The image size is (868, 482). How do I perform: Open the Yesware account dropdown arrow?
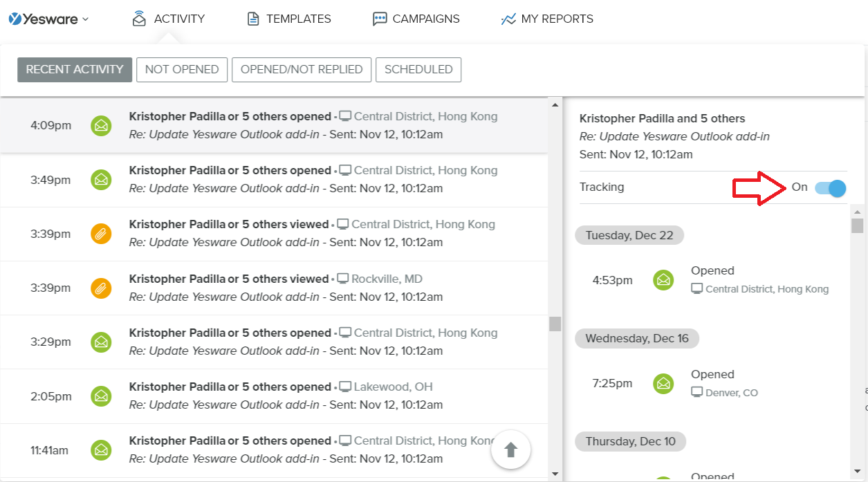(x=86, y=19)
